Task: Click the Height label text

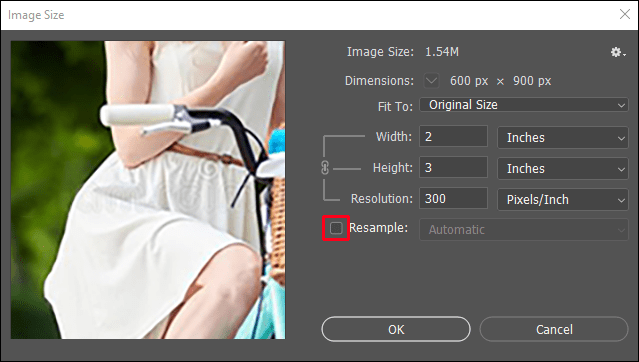Action: point(393,168)
